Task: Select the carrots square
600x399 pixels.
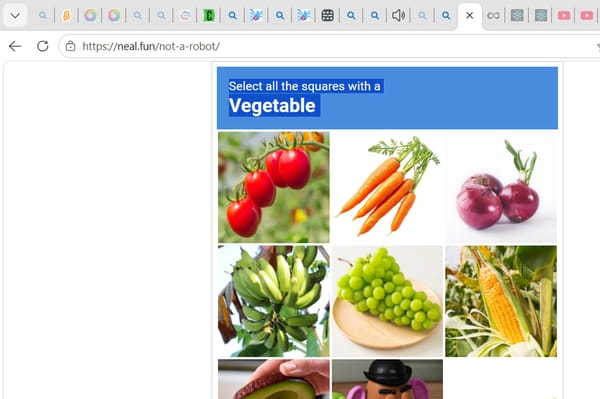Action: [x=387, y=187]
